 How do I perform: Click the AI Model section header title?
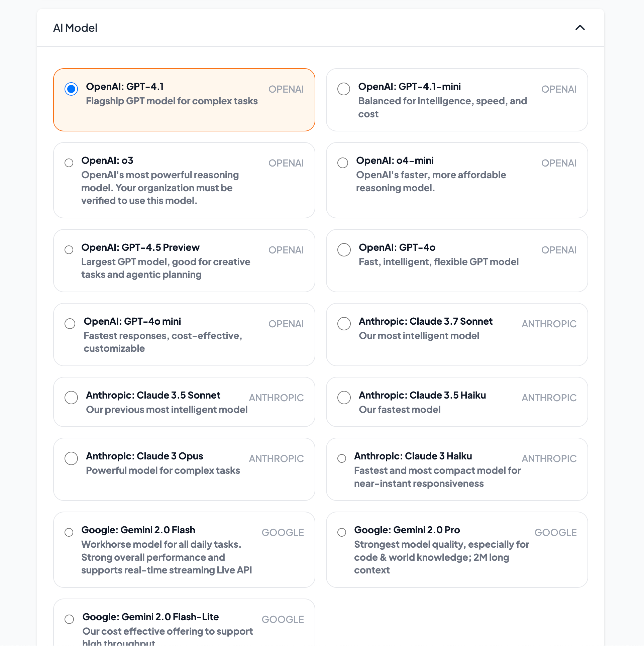(x=75, y=28)
